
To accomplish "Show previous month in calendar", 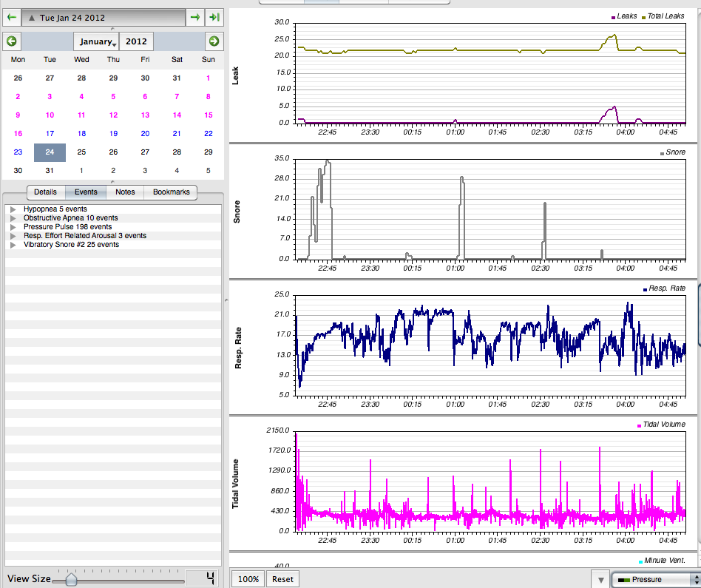I will click(12, 41).
